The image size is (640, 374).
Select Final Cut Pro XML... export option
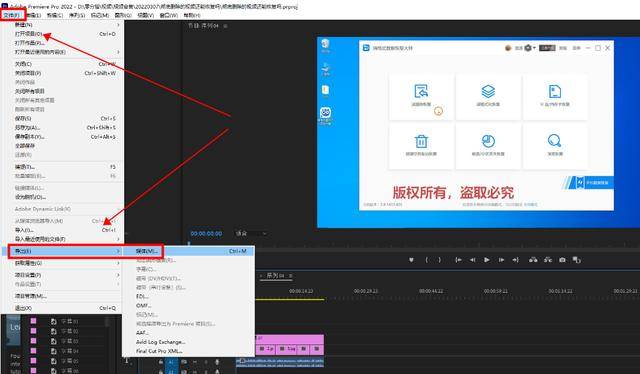click(x=159, y=351)
